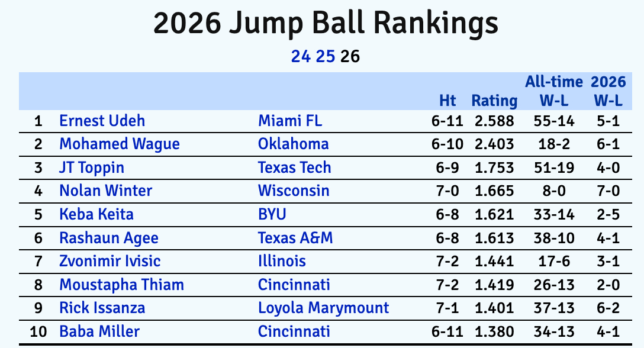This screenshot has width=644, height=348.
Task: Select the current 26 season label
Action: pos(350,57)
